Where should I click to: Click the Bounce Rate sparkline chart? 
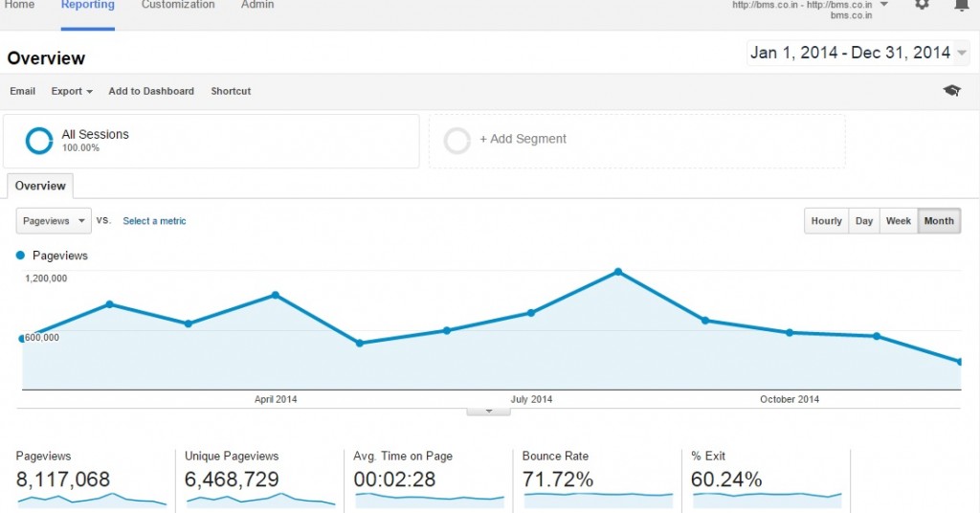(597, 497)
